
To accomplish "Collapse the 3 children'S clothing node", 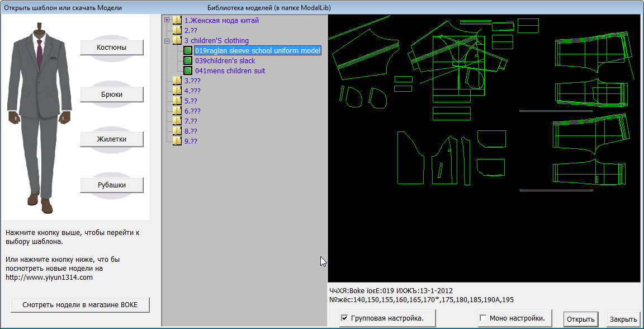I will tap(167, 41).
